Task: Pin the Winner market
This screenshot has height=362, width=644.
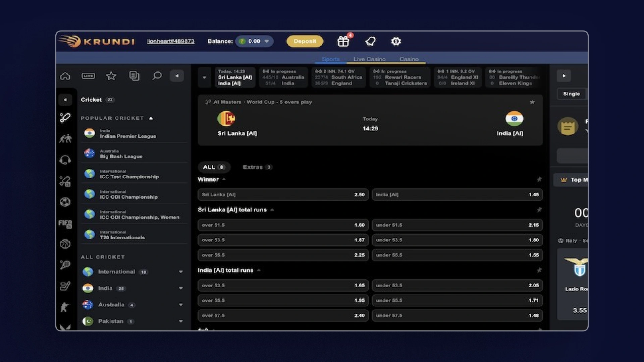Action: [x=539, y=180]
